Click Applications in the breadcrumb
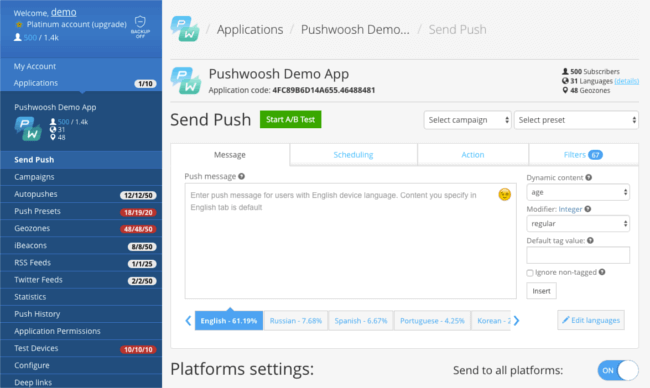 (x=250, y=29)
